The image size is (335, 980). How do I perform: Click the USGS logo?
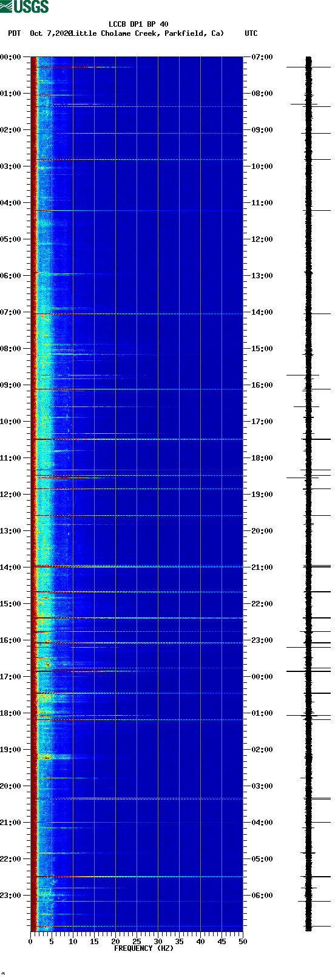[24, 7]
